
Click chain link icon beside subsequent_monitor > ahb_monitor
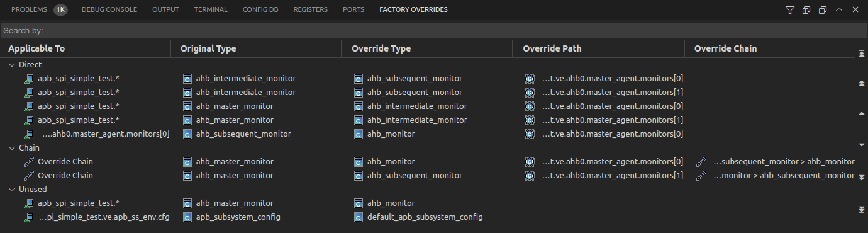click(701, 162)
